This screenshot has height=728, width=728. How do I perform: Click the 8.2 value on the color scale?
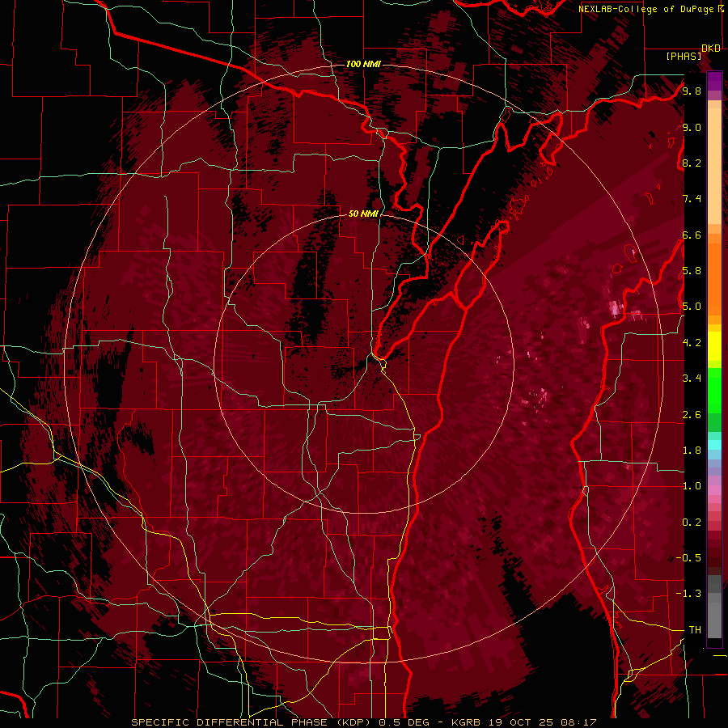[692, 163]
